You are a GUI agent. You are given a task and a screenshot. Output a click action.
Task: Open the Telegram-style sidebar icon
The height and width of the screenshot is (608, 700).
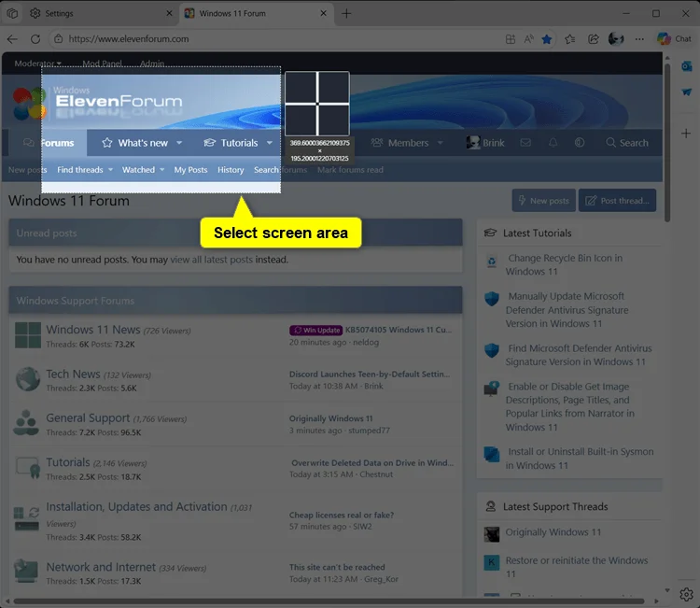point(687,92)
